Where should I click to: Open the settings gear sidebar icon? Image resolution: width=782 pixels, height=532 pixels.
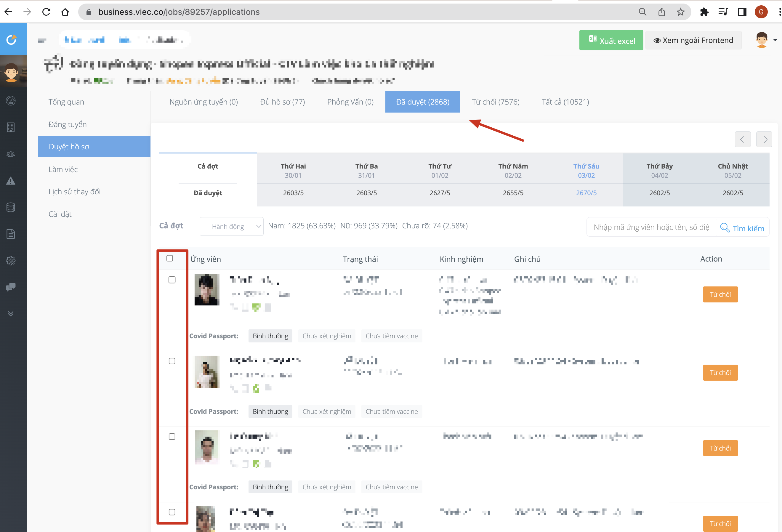click(11, 260)
